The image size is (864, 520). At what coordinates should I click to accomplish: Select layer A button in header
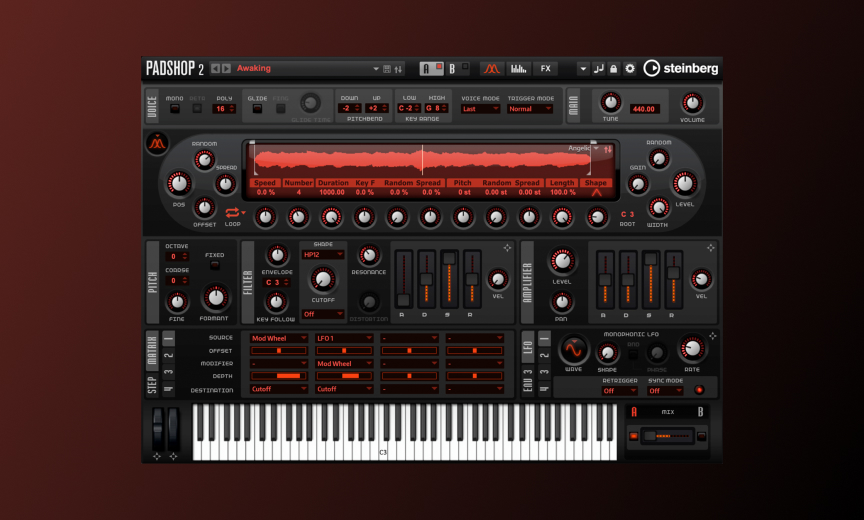tap(427, 69)
